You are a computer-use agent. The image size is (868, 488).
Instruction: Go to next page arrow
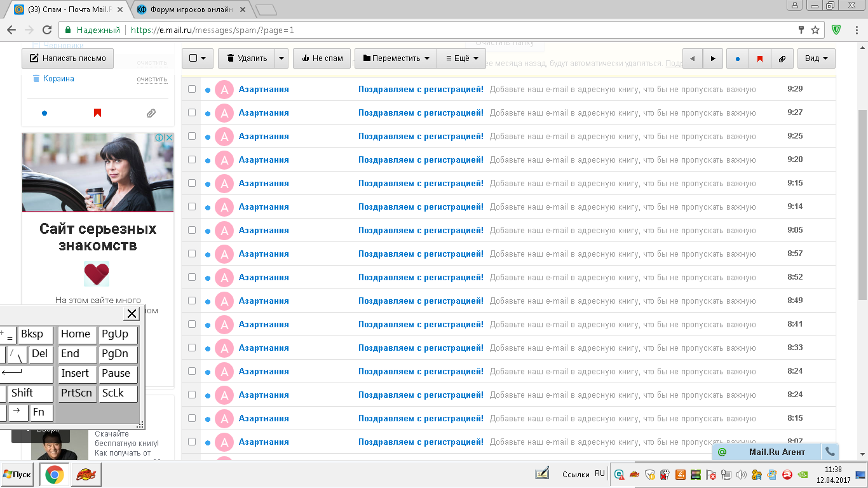pos(713,58)
